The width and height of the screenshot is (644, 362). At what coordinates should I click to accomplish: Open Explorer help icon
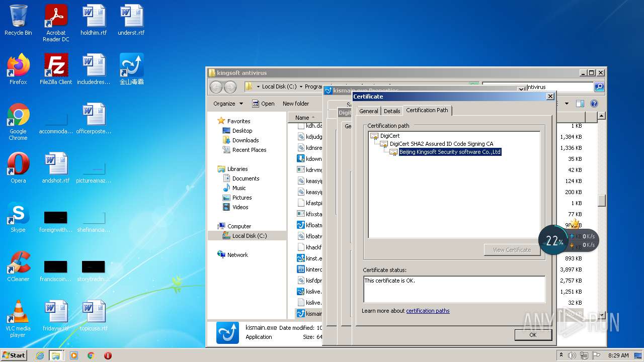tap(594, 104)
